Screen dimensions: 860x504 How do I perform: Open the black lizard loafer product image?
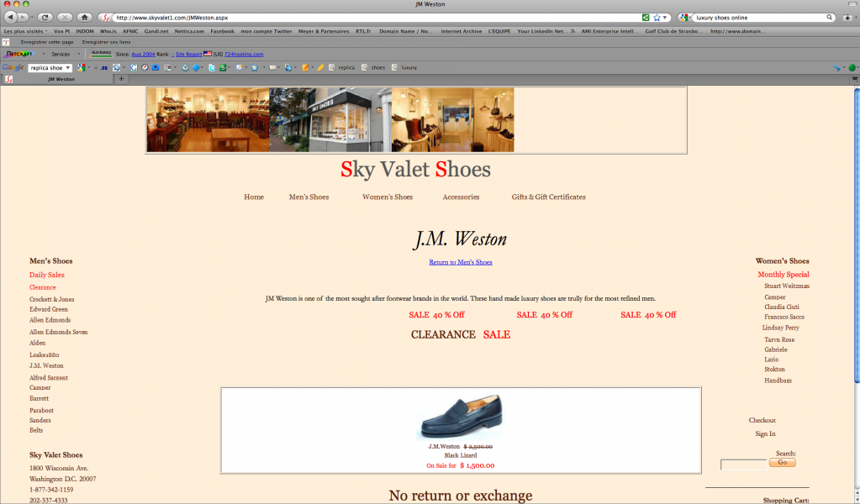coord(460,417)
